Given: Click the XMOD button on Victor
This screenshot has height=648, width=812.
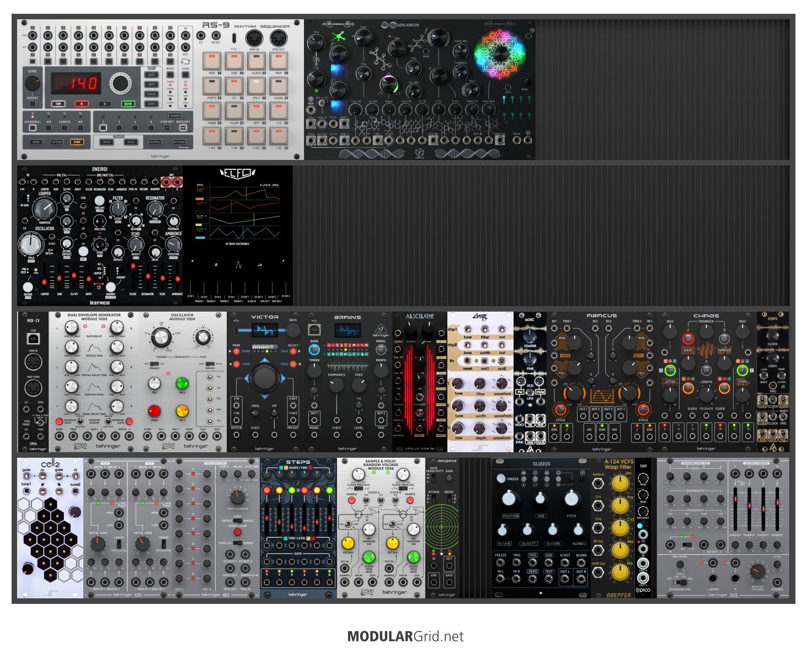Looking at the screenshot, I should (x=237, y=351).
